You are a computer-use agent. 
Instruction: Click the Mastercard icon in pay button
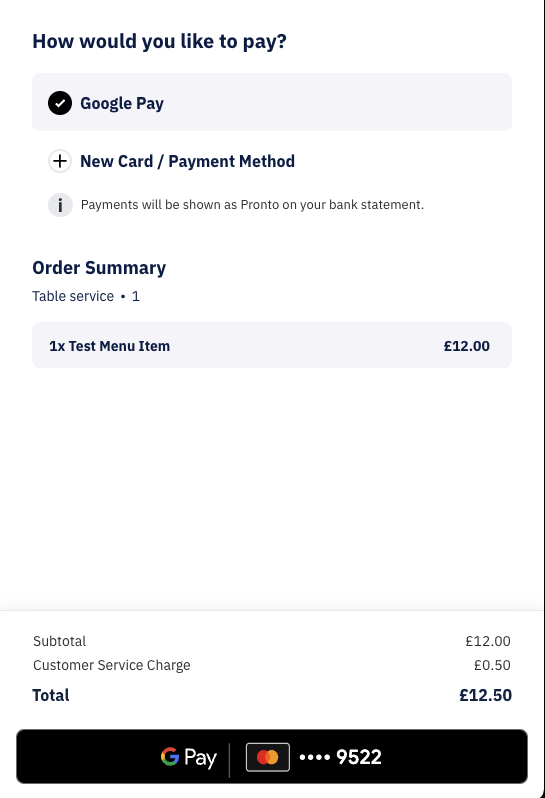pos(268,757)
